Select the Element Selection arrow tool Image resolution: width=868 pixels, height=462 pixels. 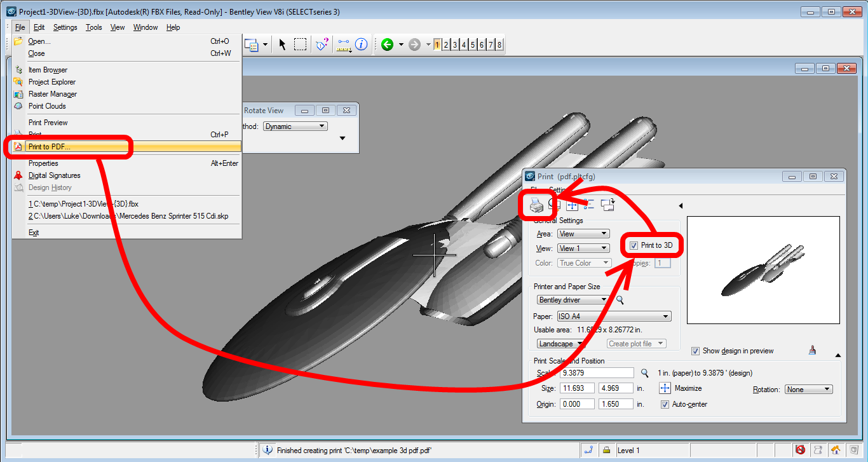283,44
